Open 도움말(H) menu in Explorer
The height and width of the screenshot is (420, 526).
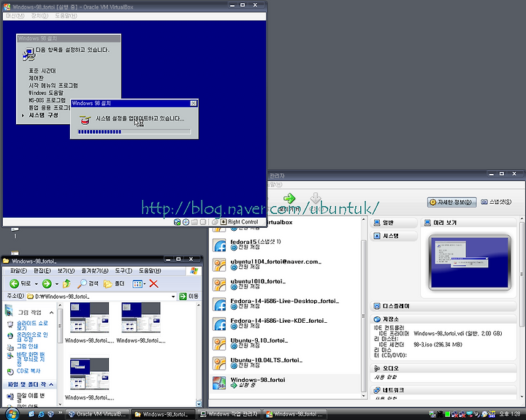[x=150, y=271]
